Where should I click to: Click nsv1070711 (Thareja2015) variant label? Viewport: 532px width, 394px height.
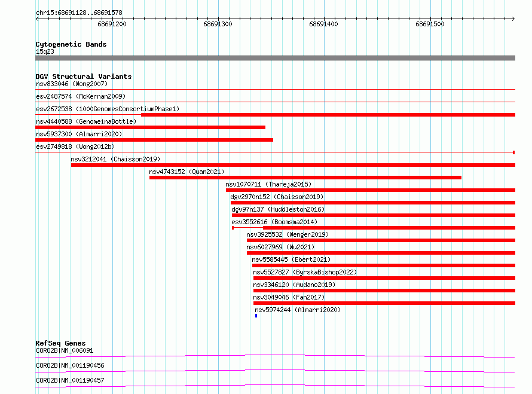tap(268, 184)
